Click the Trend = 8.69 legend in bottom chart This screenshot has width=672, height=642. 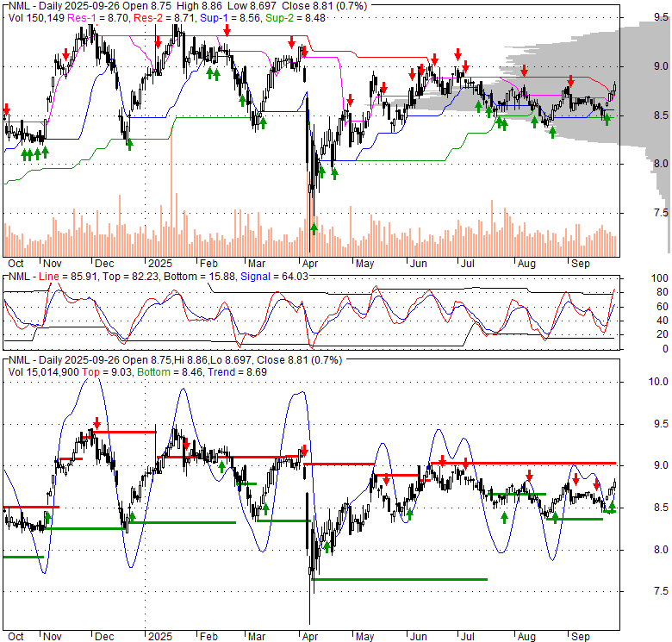(x=237, y=372)
